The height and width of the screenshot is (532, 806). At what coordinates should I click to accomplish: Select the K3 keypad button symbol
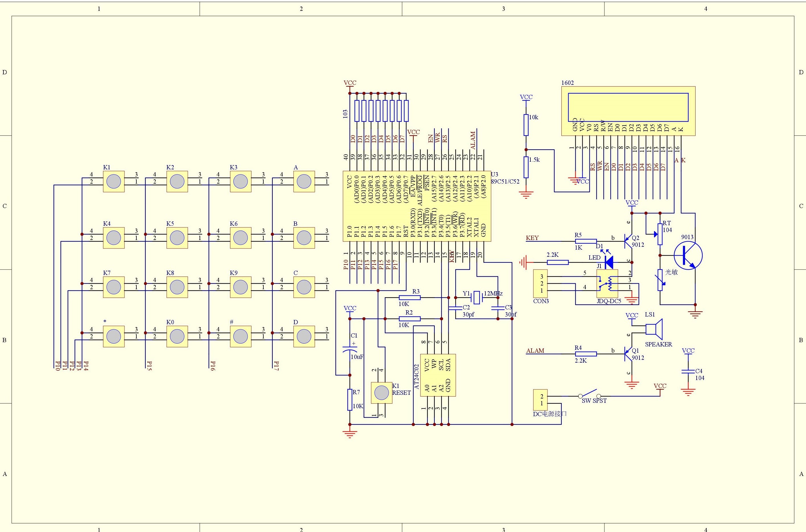(241, 182)
